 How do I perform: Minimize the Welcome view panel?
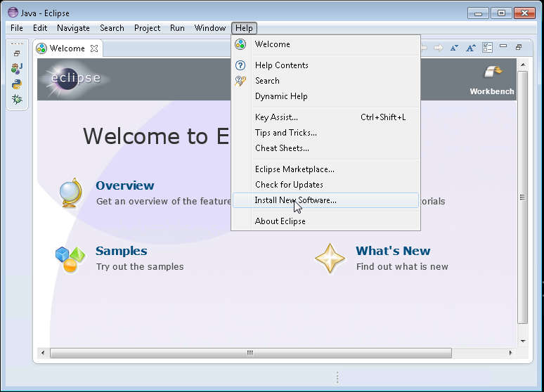click(x=503, y=46)
